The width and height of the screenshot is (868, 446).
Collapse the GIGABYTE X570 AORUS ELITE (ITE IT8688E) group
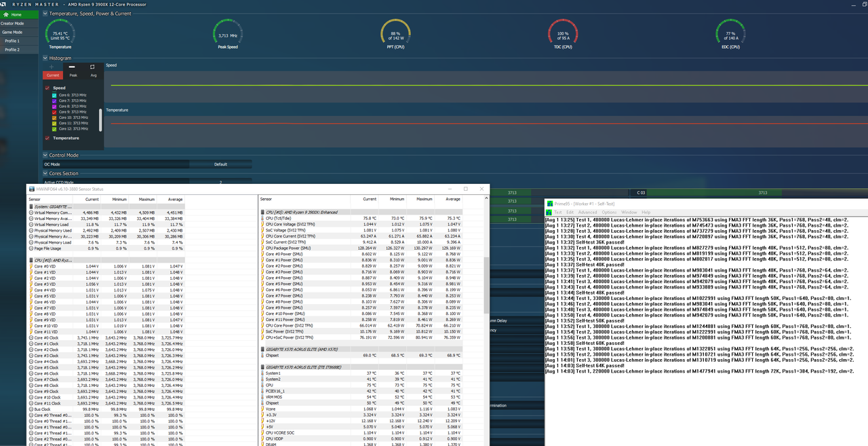pos(263,367)
